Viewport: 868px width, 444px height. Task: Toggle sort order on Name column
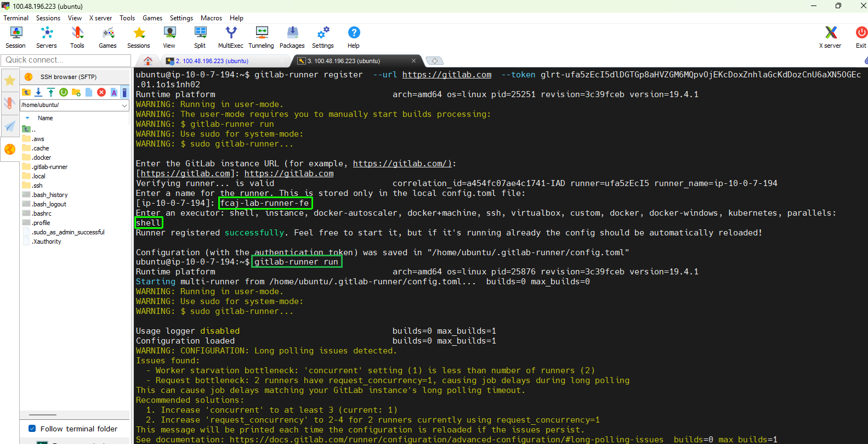point(46,118)
